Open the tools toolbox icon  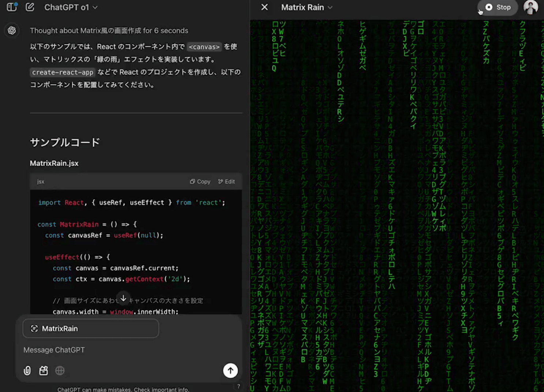[x=44, y=371]
